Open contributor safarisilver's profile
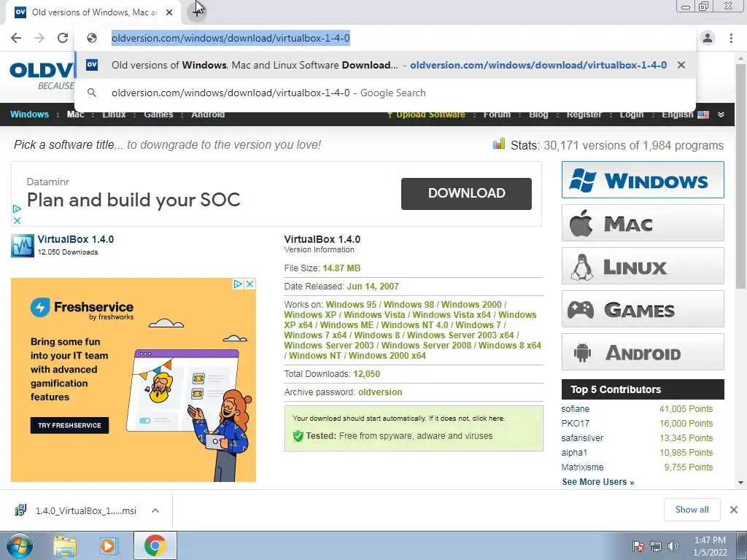This screenshot has width=747, height=560. [x=582, y=438]
